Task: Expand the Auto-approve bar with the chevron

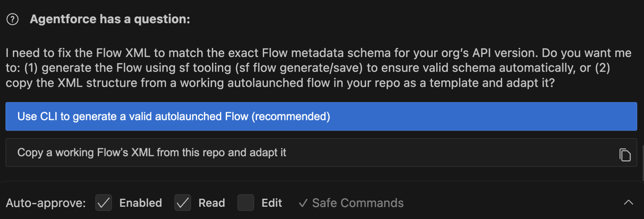Action: (x=628, y=203)
